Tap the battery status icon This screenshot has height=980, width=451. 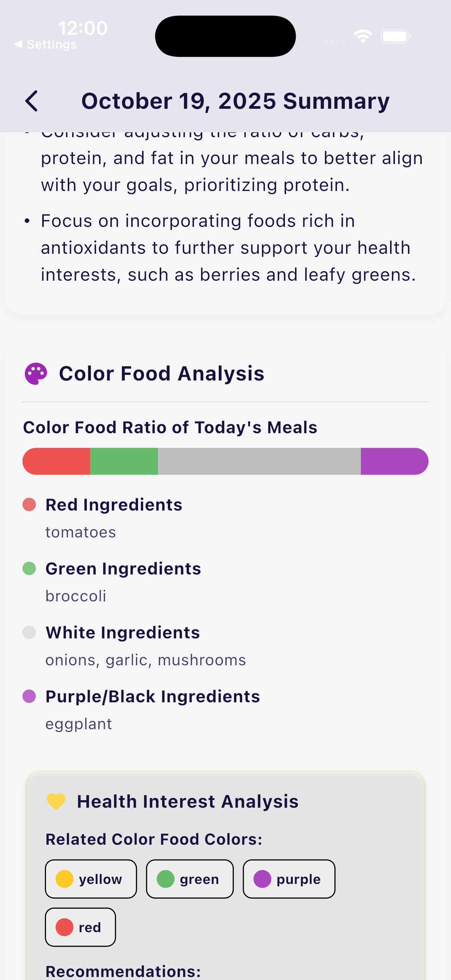pyautogui.click(x=395, y=37)
